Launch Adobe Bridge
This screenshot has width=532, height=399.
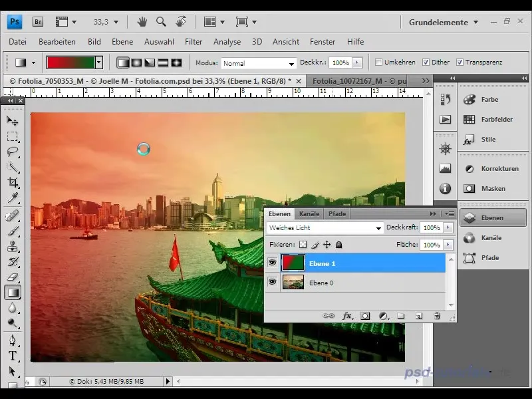point(38,22)
